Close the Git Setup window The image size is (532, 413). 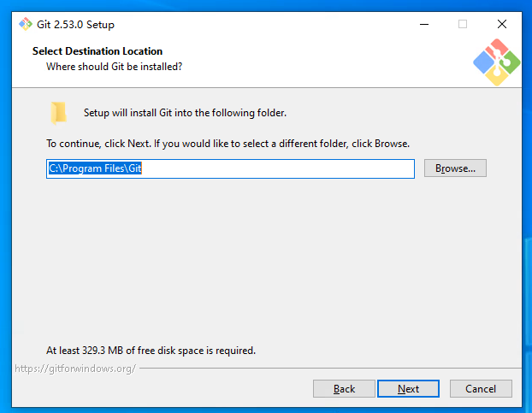pyautogui.click(x=502, y=24)
